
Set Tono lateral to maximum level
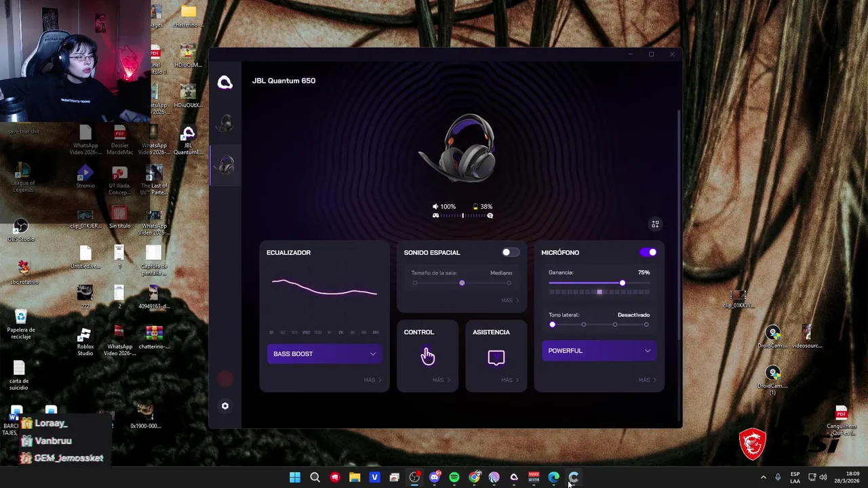point(646,325)
